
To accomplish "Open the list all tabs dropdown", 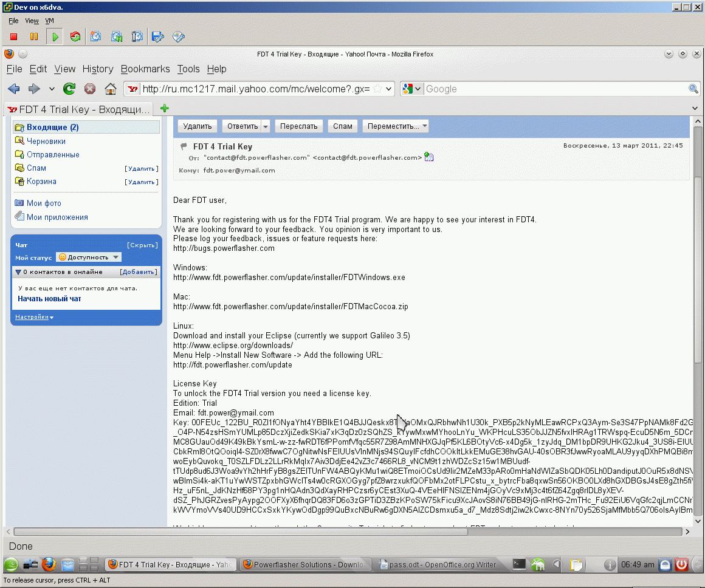I will point(695,108).
